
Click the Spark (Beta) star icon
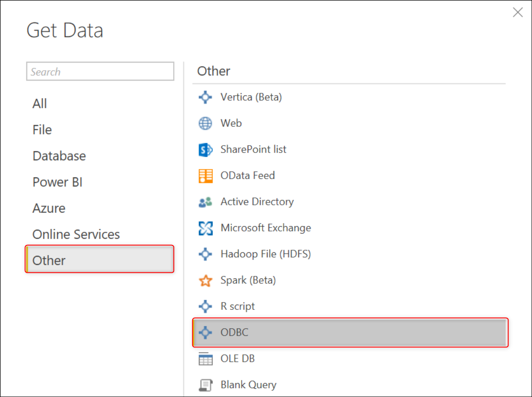[x=205, y=280]
